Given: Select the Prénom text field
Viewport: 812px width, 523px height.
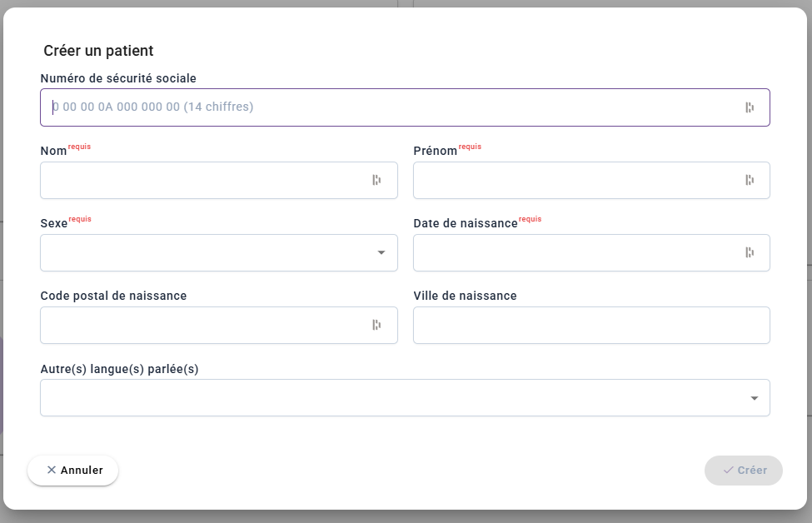Looking at the screenshot, I should (x=573, y=180).
